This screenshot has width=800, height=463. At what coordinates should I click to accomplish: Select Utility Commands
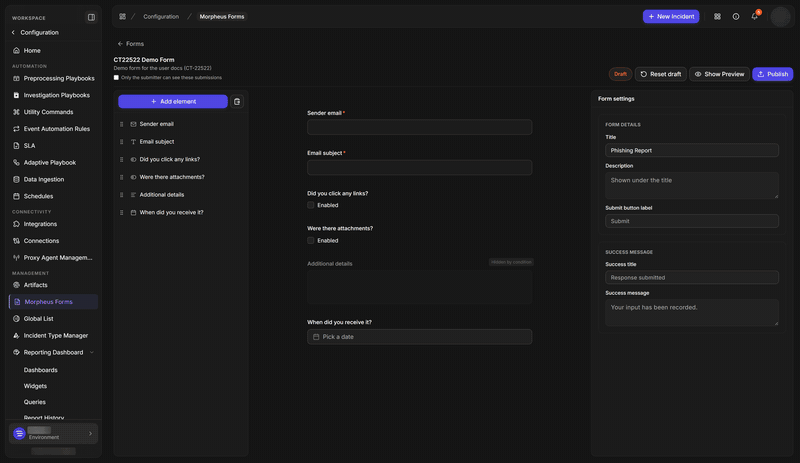pos(48,112)
